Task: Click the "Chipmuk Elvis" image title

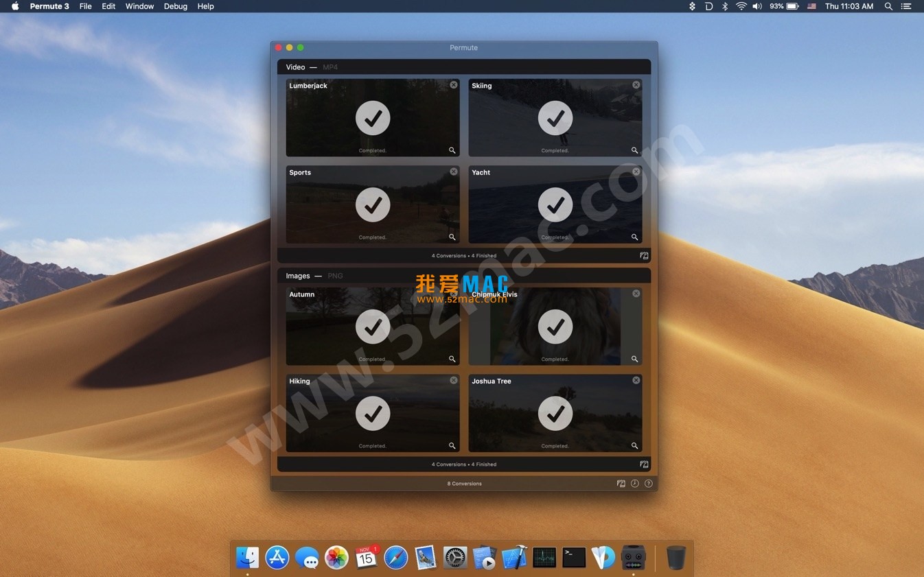Action: coord(494,294)
